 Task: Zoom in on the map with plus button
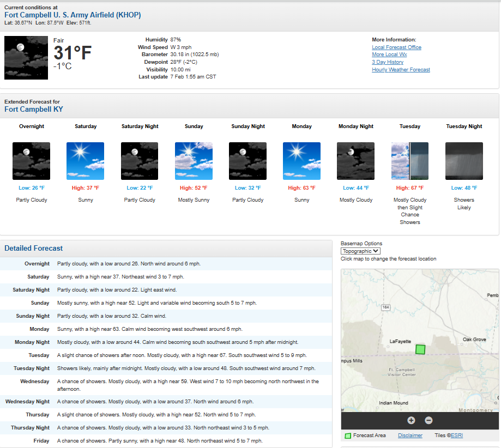tap(411, 420)
